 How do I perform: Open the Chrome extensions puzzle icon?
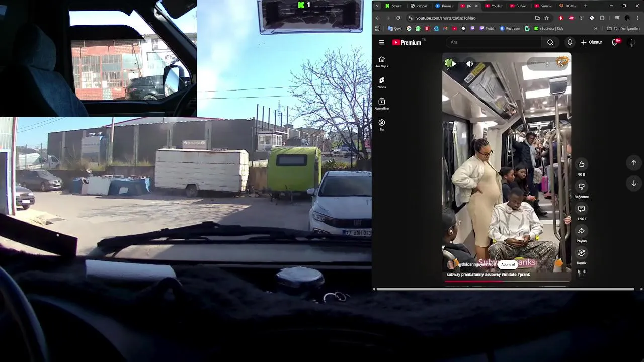[x=602, y=18]
